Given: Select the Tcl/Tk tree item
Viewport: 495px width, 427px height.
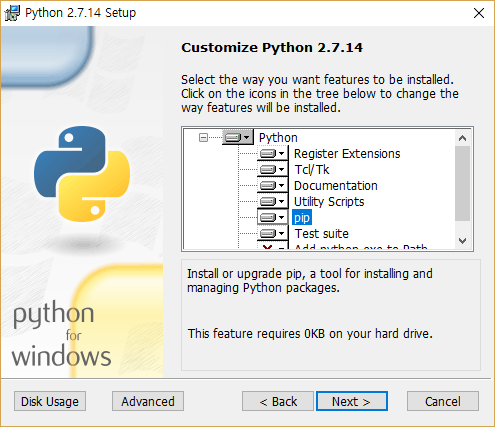Looking at the screenshot, I should [312, 169].
